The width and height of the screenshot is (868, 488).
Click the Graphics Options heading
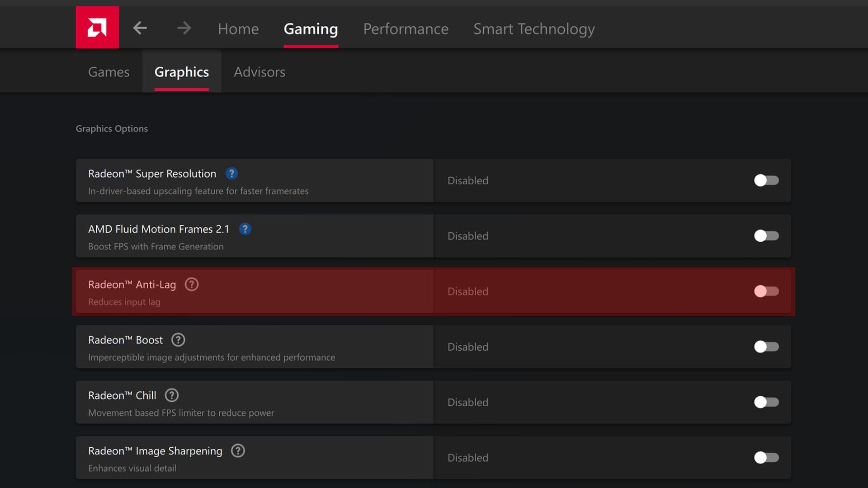(112, 129)
